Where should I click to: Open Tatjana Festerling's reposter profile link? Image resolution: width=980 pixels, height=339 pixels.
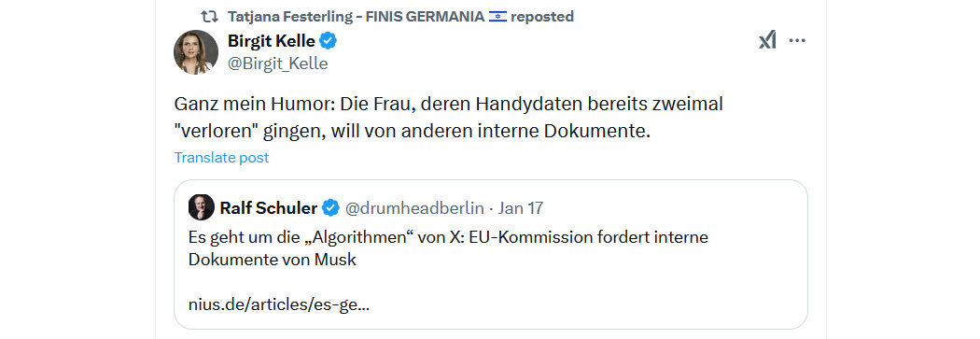tap(357, 16)
